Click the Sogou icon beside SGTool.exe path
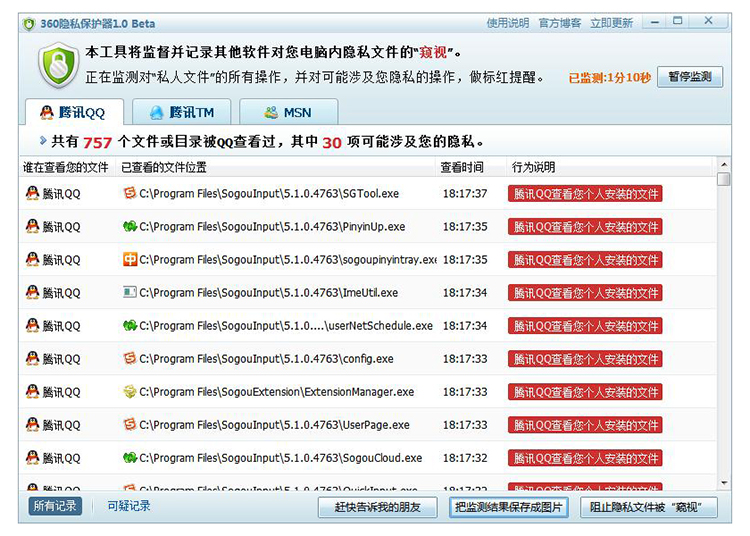 130,193
